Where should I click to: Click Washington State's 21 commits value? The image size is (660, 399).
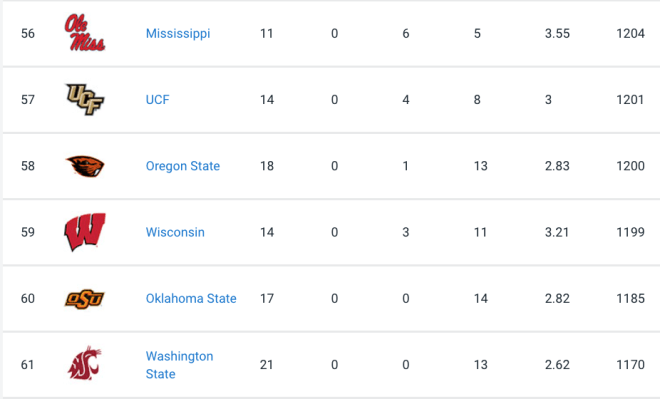[267, 364]
